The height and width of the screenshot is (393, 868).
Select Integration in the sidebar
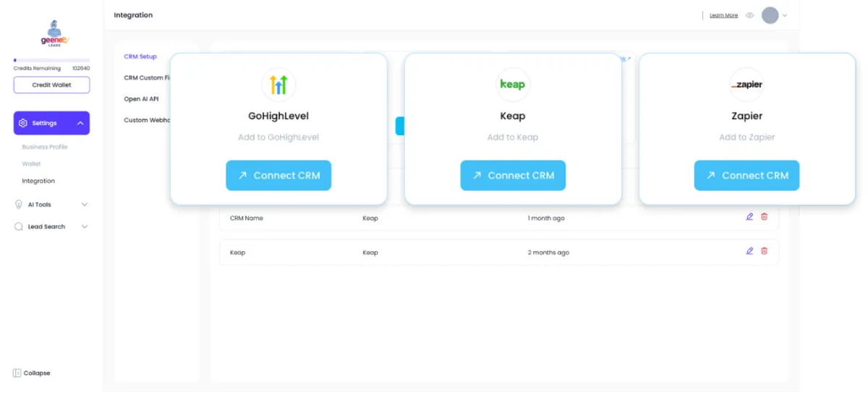tap(38, 181)
